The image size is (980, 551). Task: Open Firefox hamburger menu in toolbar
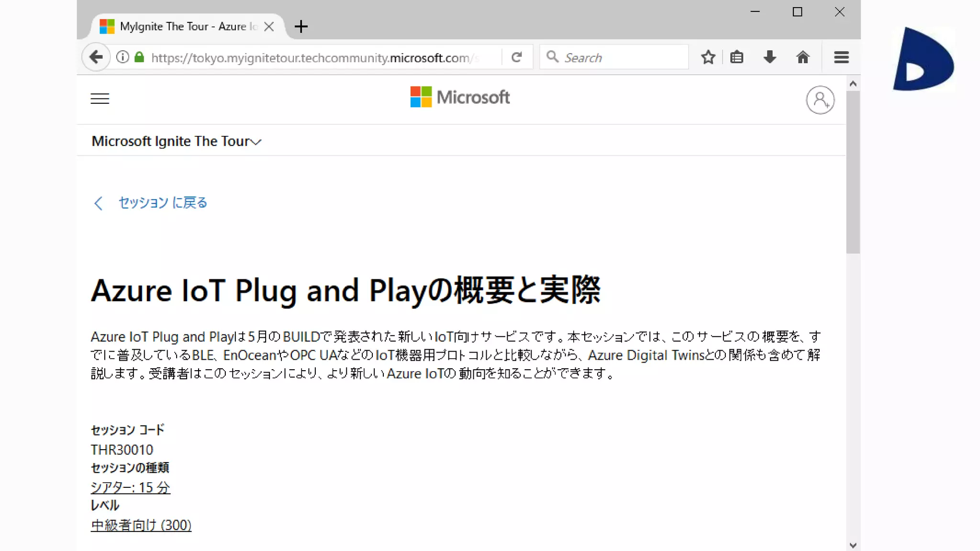point(841,57)
